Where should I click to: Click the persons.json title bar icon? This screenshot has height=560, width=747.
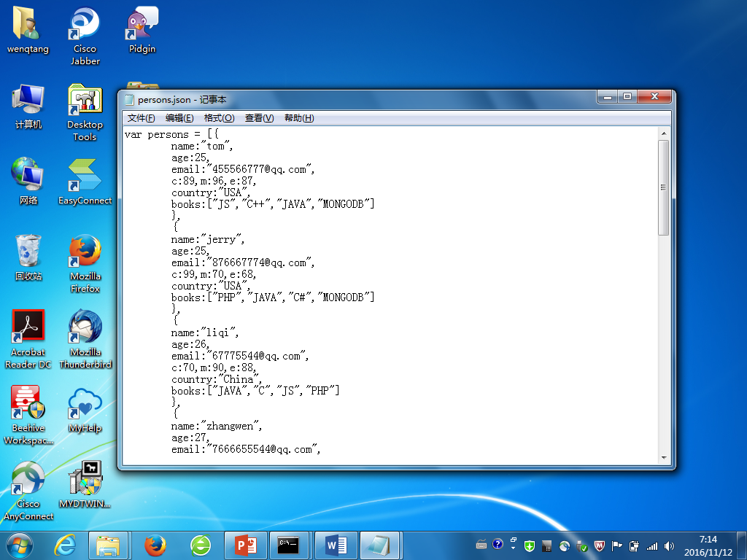(x=129, y=99)
